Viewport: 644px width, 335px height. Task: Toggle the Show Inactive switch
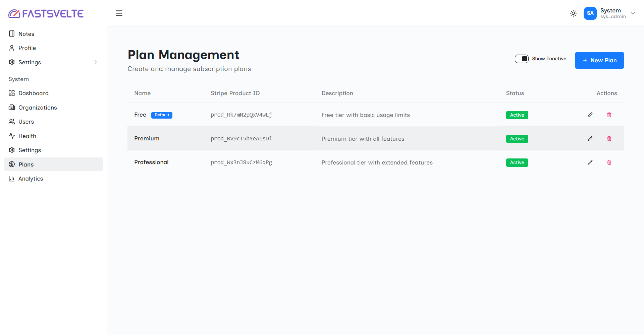point(522,59)
